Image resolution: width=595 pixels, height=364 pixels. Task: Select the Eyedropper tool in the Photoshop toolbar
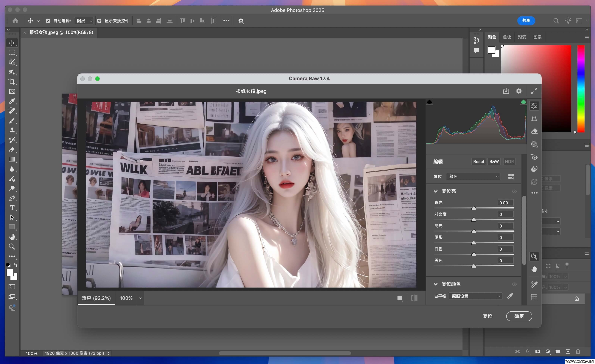pyautogui.click(x=12, y=101)
